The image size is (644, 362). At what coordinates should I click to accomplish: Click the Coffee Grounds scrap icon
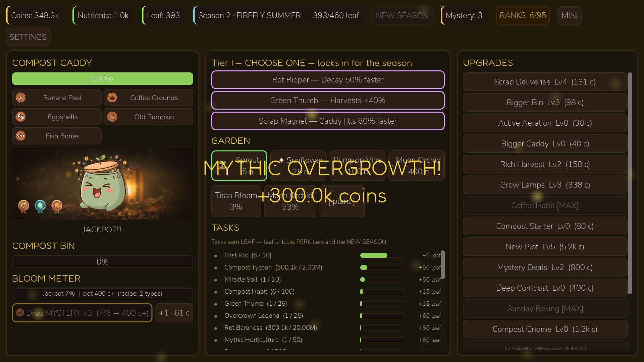pyautogui.click(x=112, y=98)
